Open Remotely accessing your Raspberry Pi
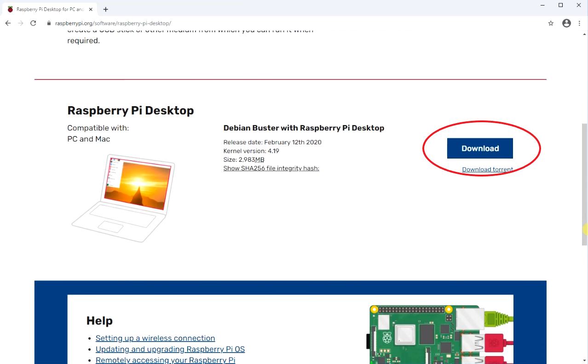Viewport: 588px width, 364px height. 165,360
